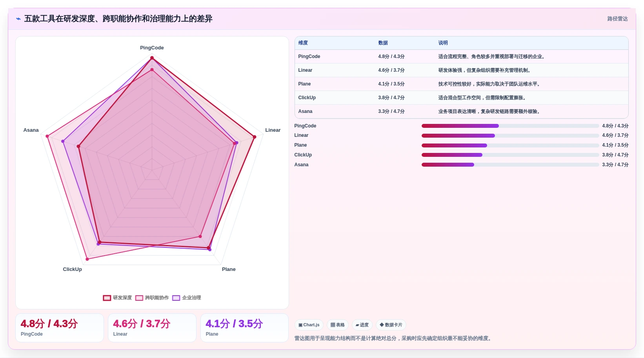The width and height of the screenshot is (644, 358).
Task: Click Asana description 业务项目表达清晰
Action: point(490,111)
